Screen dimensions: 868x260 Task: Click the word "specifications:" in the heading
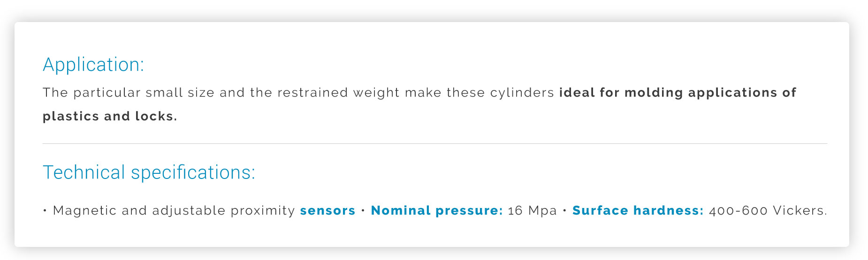(x=193, y=172)
